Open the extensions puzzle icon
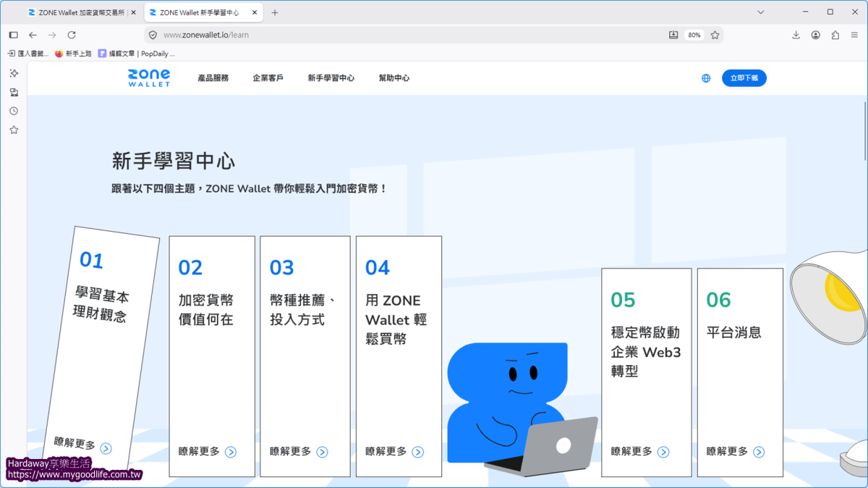Image resolution: width=868 pixels, height=488 pixels. click(x=835, y=35)
